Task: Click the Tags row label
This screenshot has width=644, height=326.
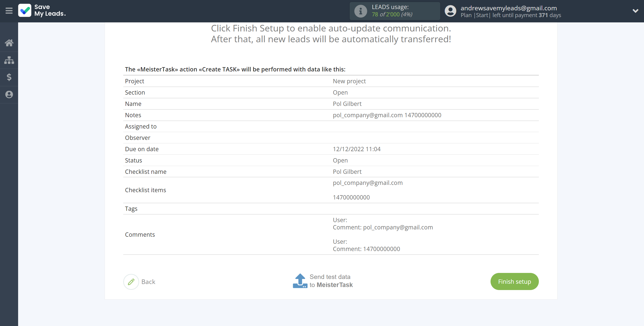Action: [131, 209]
